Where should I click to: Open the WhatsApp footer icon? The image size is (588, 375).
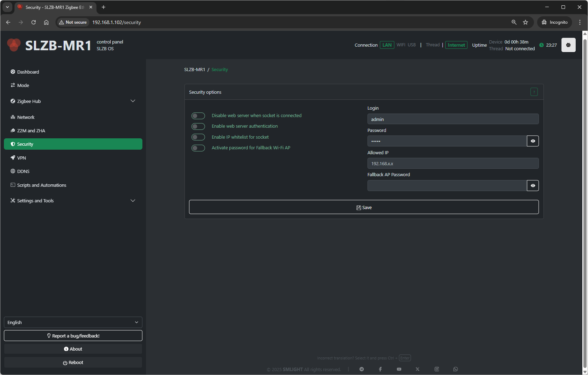pyautogui.click(x=455, y=369)
